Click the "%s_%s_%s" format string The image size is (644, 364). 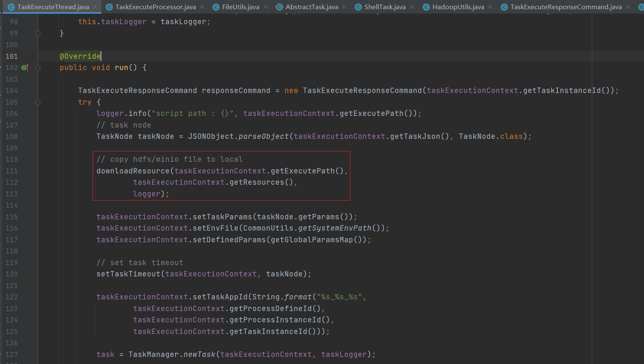click(x=340, y=297)
